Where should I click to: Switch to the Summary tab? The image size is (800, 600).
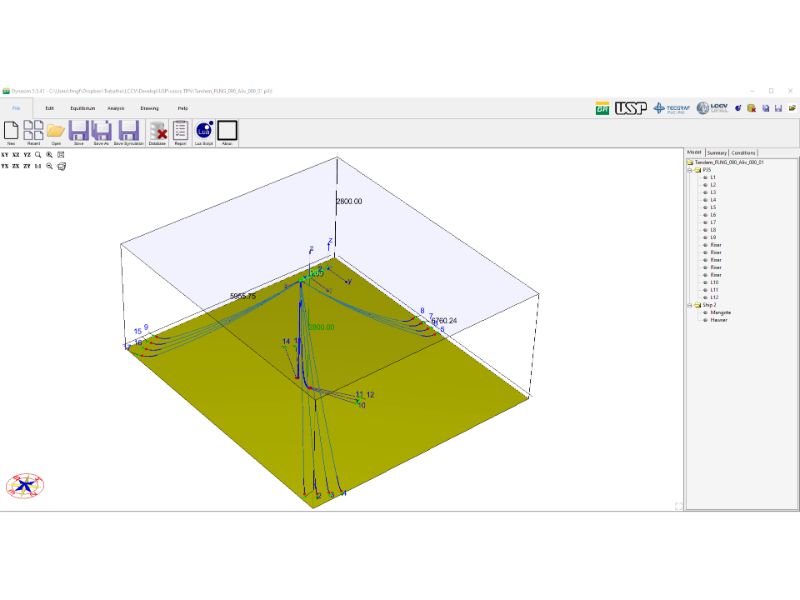pos(717,153)
